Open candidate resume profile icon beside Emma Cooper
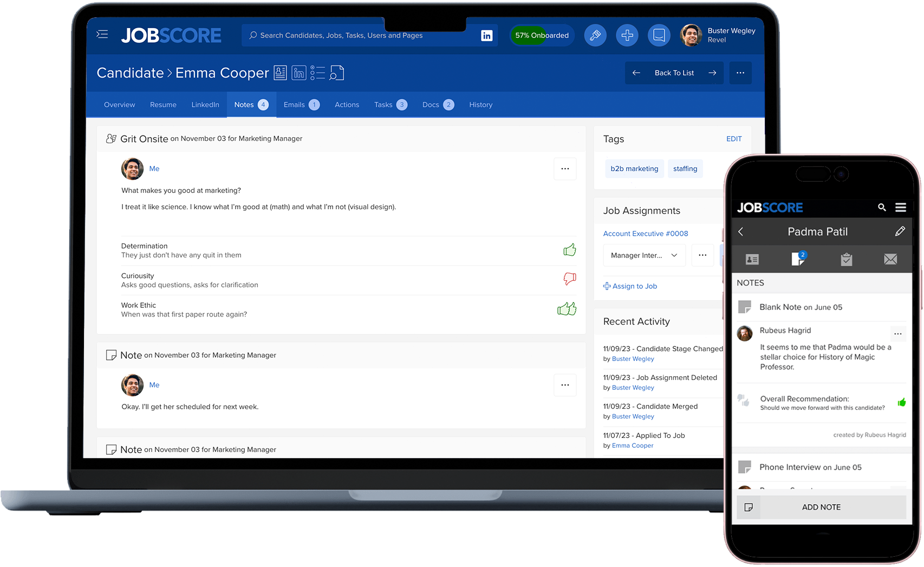924x567 pixels. tap(280, 73)
